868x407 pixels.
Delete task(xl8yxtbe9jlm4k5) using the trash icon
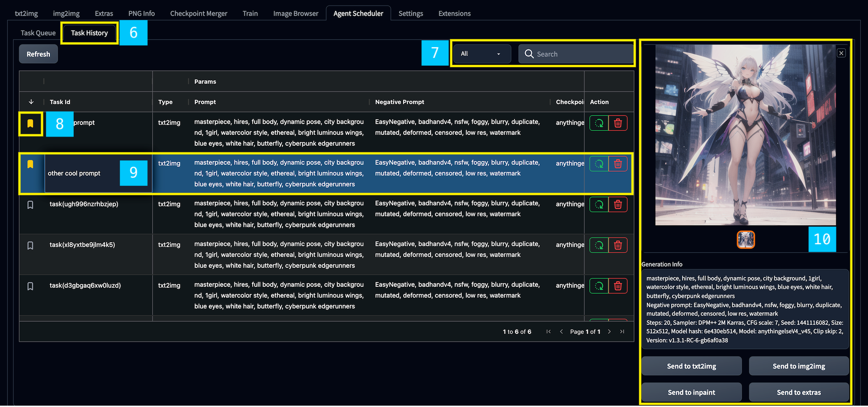(x=618, y=246)
